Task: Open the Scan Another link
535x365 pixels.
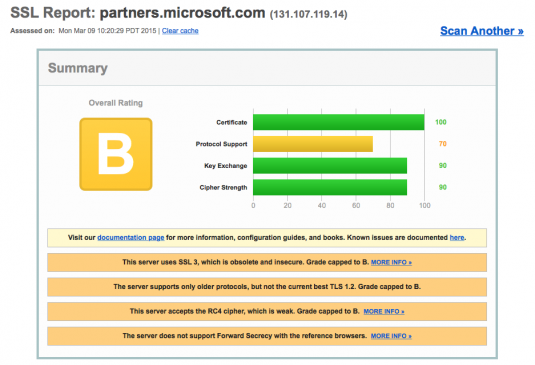Action: click(481, 31)
